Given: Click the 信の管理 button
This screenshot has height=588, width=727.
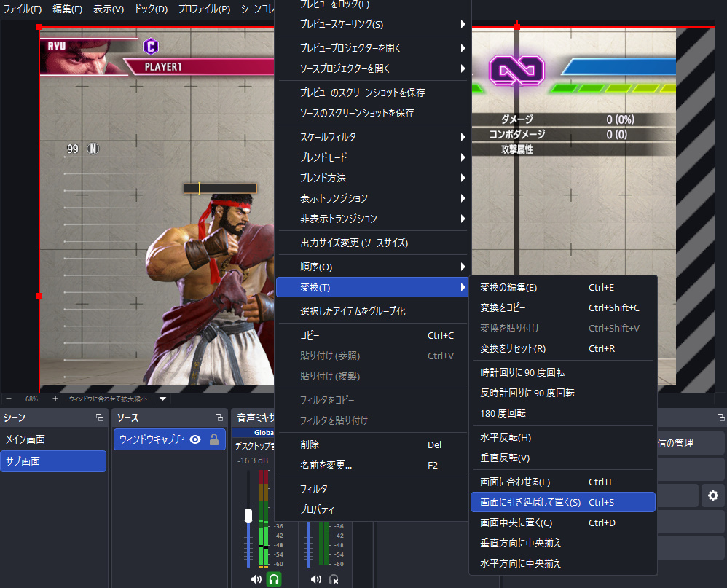Looking at the screenshot, I should click(x=690, y=443).
